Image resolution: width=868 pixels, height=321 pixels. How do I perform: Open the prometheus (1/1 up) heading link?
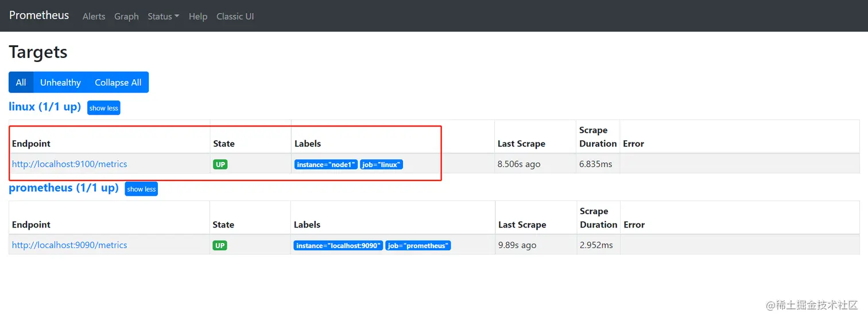pos(64,188)
